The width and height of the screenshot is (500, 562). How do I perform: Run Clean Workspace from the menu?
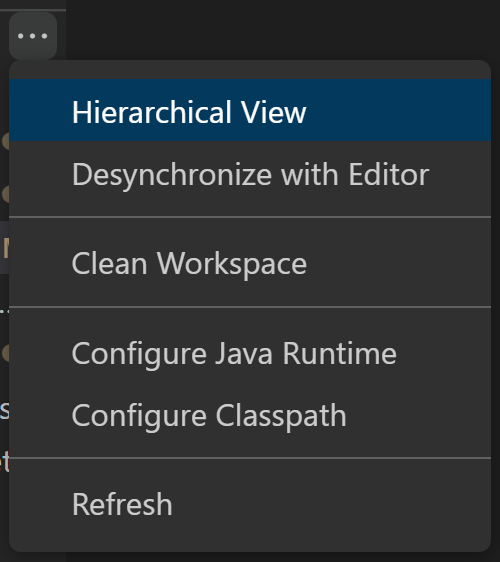250,263
